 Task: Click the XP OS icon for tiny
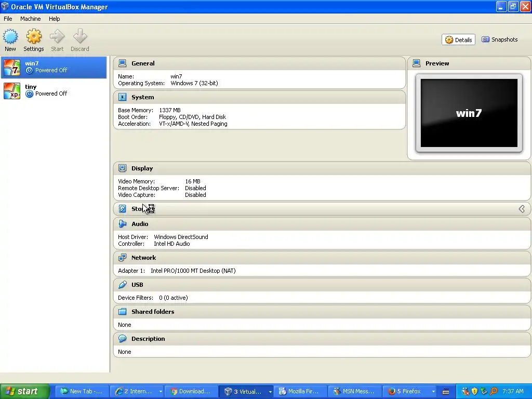[x=12, y=90]
